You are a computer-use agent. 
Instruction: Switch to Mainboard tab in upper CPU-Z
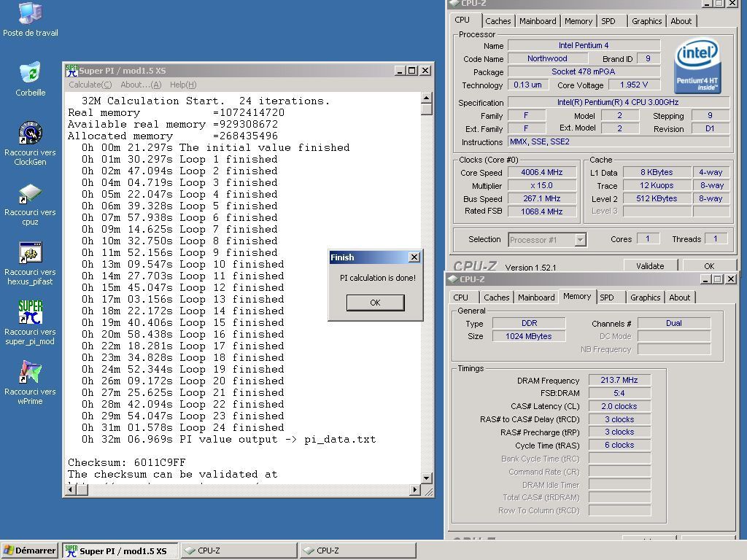coord(538,21)
